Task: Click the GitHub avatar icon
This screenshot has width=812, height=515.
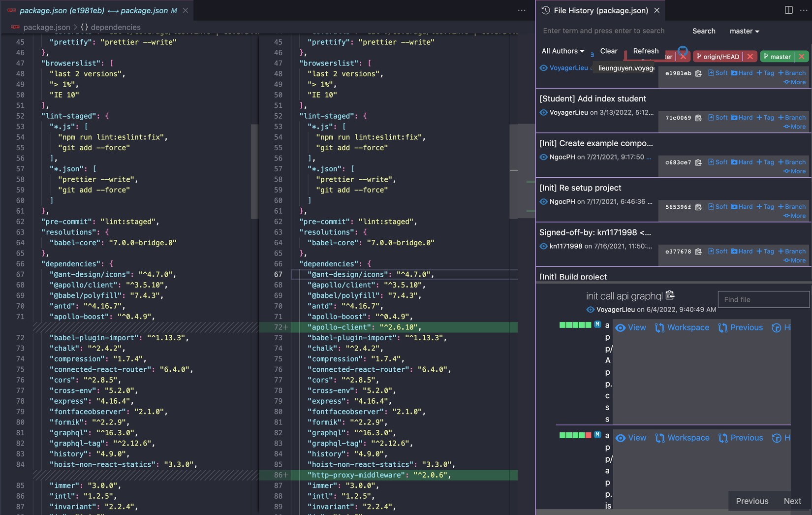Action: (683, 51)
